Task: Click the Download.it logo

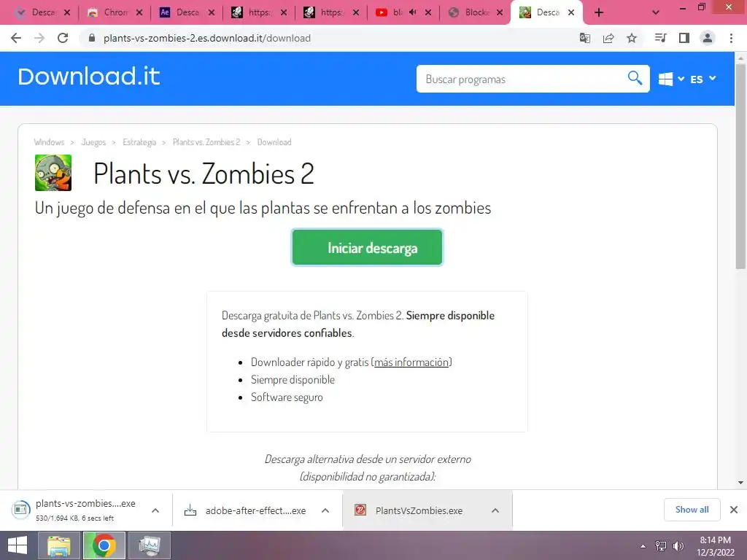Action: (88, 77)
